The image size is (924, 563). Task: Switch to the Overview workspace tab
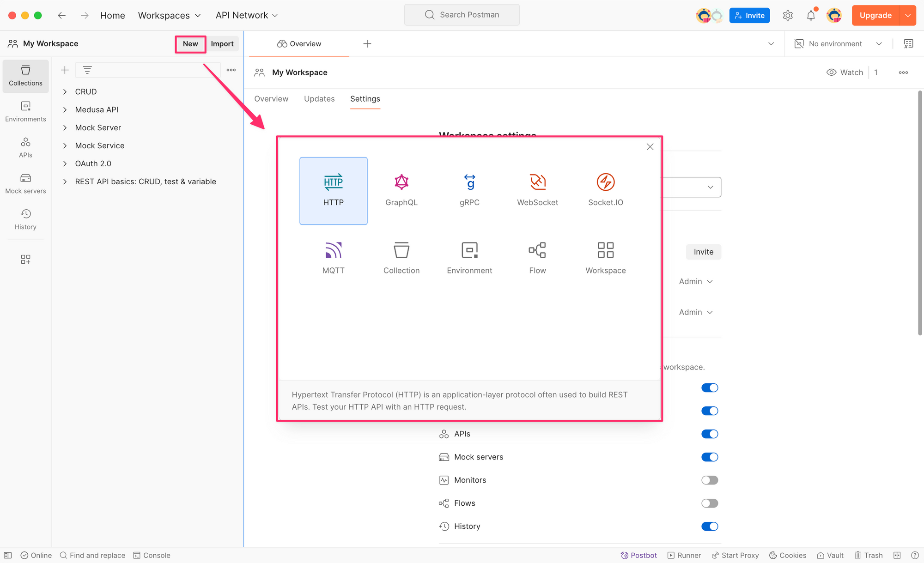point(271,98)
